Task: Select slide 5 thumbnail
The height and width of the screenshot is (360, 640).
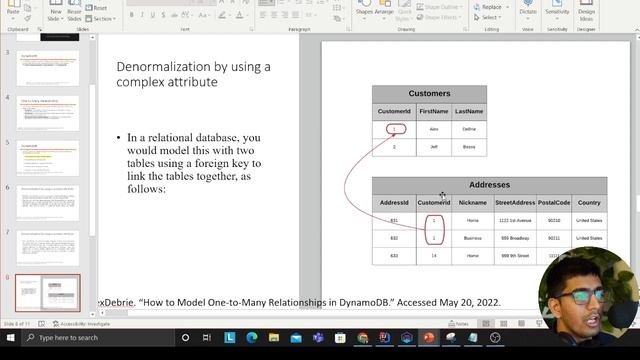Action: click(x=48, y=158)
